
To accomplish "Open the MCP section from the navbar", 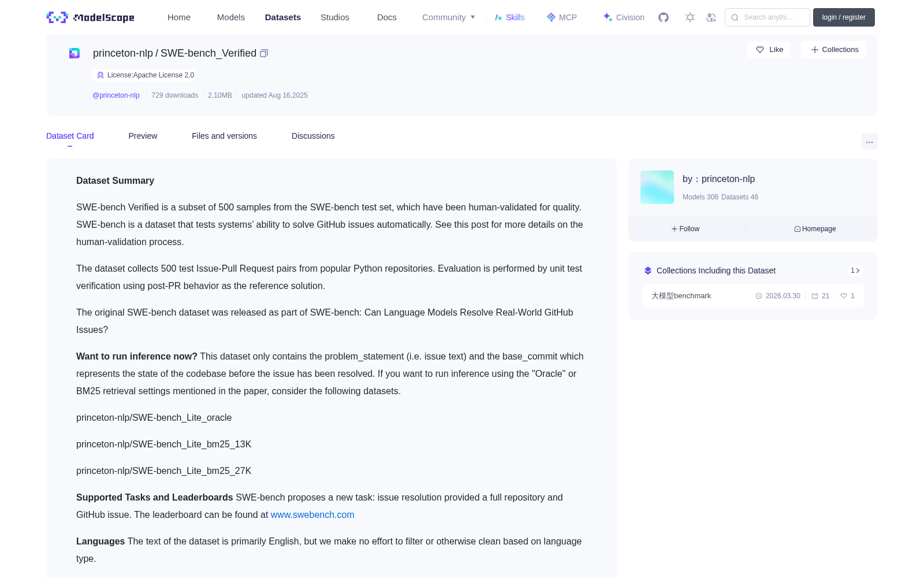I will coord(561,17).
